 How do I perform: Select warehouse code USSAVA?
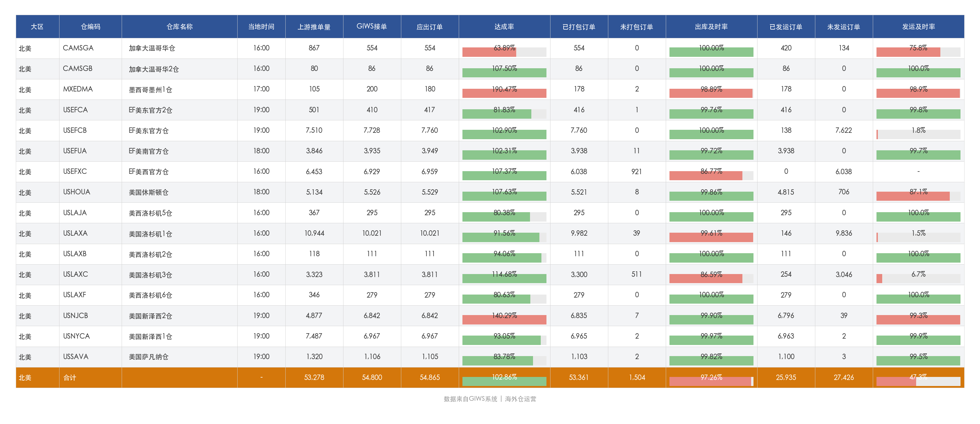(x=76, y=357)
